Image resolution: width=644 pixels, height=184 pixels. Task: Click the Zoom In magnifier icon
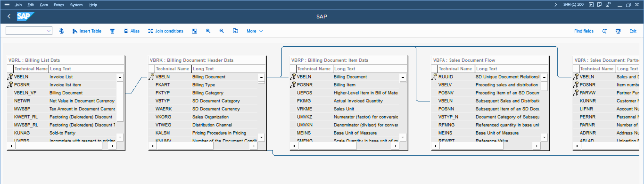click(208, 31)
